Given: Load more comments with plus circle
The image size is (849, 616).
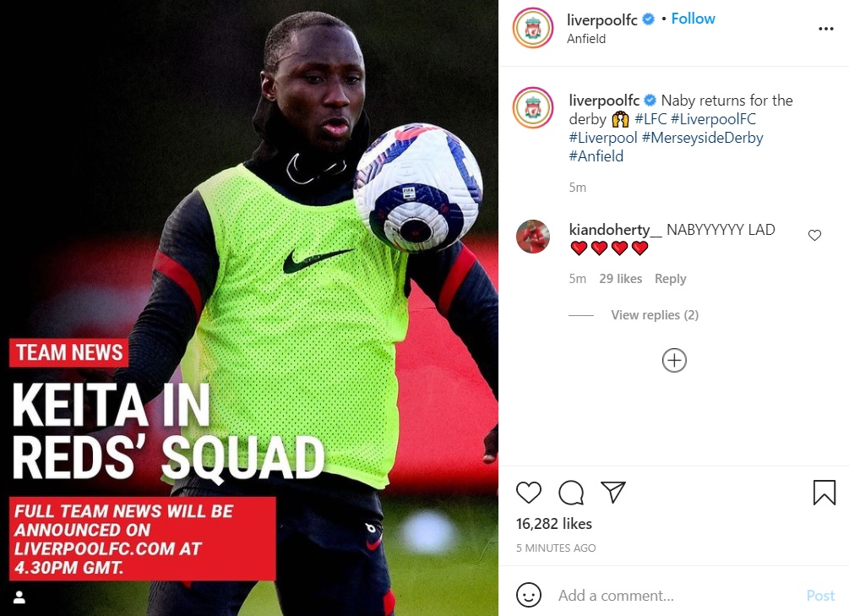Looking at the screenshot, I should coord(674,360).
